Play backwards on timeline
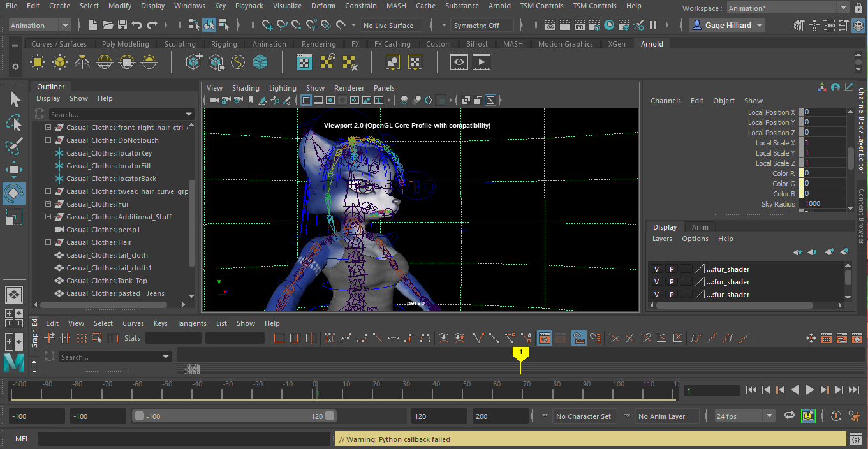This screenshot has height=449, width=868. point(795,390)
